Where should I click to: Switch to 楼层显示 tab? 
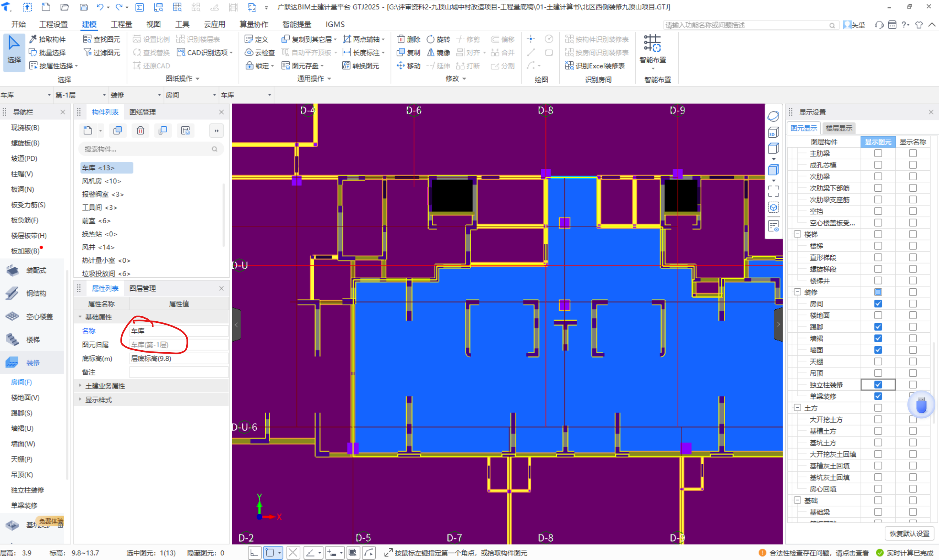coord(839,128)
